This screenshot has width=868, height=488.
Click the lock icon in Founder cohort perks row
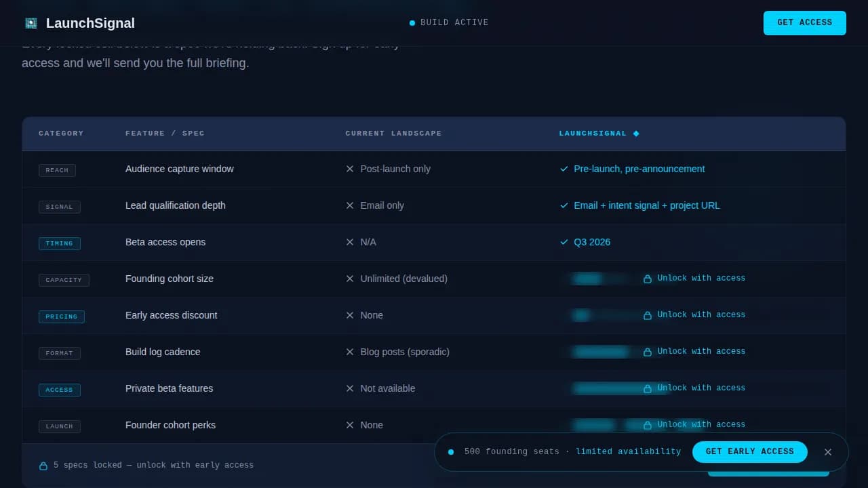[x=648, y=425]
